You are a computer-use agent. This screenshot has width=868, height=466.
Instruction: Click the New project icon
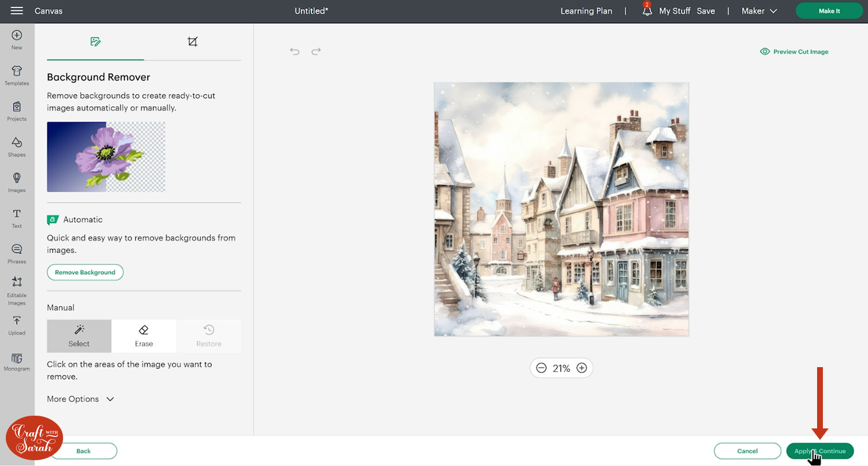(x=17, y=39)
